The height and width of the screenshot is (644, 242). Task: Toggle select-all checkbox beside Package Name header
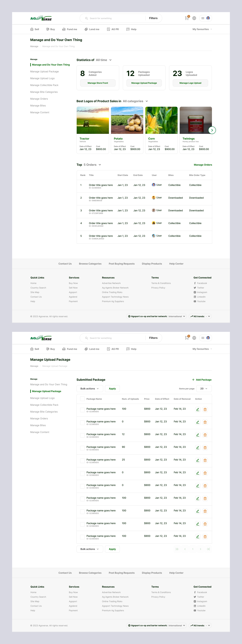pyautogui.click(x=82, y=399)
